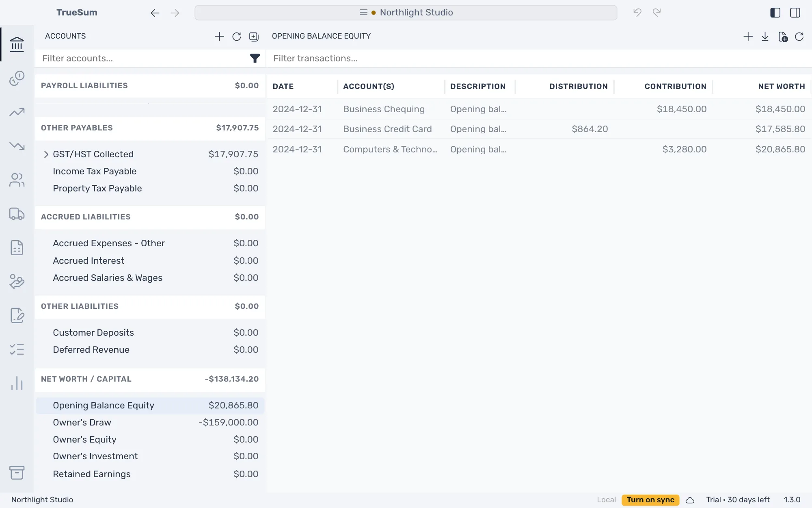The image size is (812, 508).
Task: Refresh the transactions list
Action: tap(799, 37)
